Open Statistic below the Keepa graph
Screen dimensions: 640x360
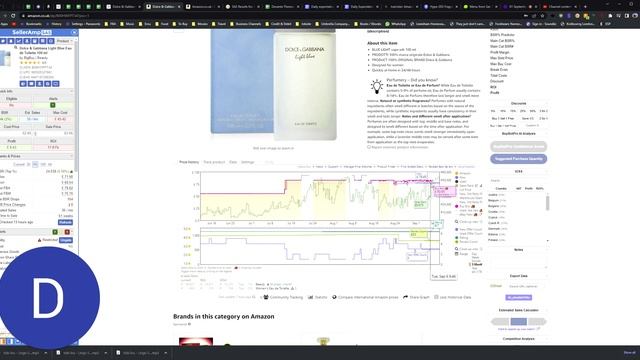(x=318, y=297)
